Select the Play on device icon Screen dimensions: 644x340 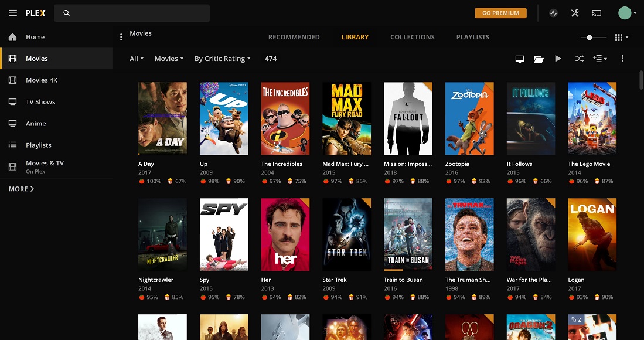pyautogui.click(x=520, y=59)
